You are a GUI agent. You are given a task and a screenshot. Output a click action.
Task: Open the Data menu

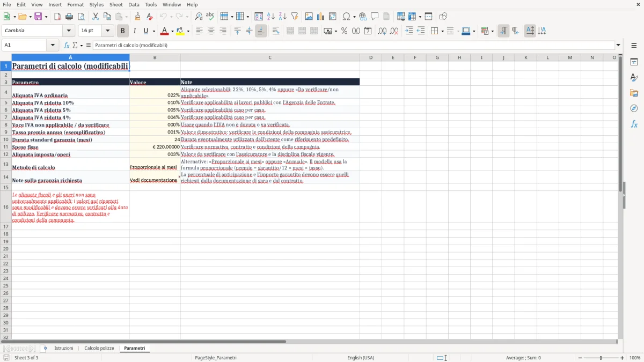[134, 4]
